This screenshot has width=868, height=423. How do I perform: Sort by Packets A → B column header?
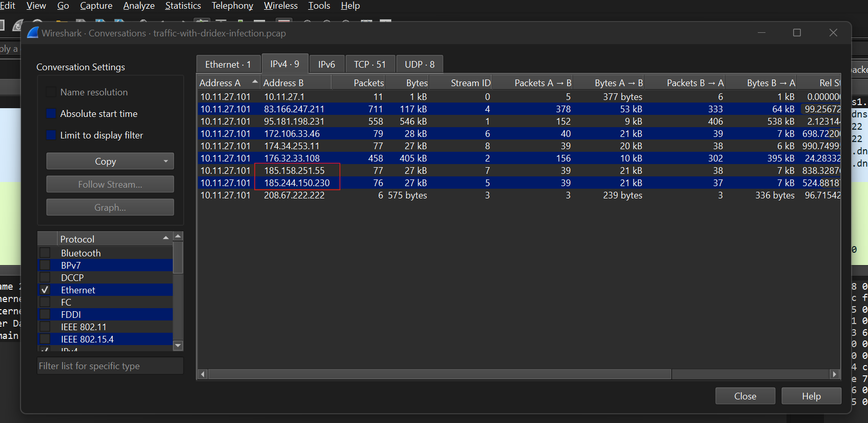pos(533,83)
